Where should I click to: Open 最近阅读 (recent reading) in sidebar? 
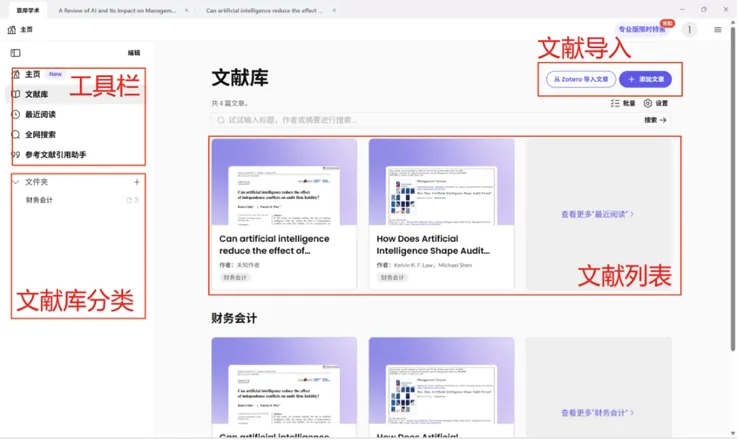pyautogui.click(x=40, y=115)
